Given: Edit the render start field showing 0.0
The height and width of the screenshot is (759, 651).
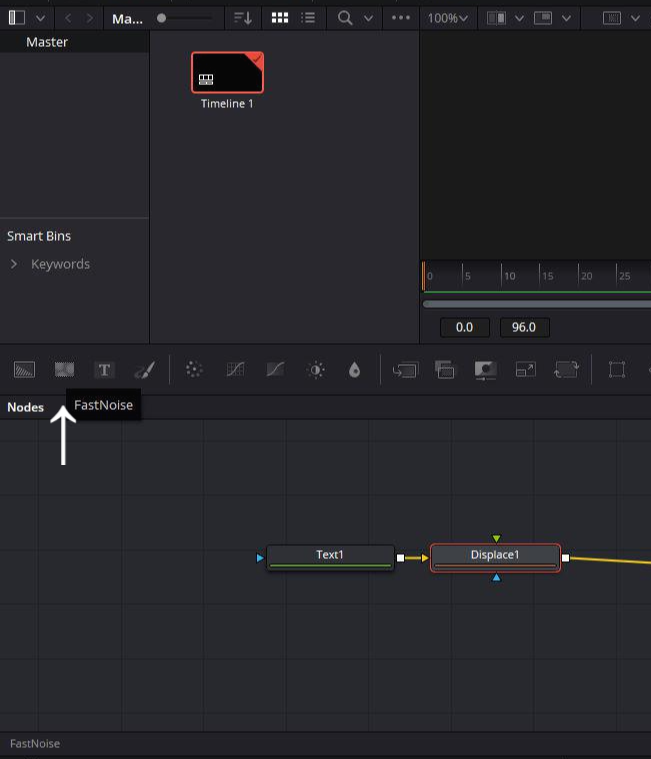Looking at the screenshot, I should 465,327.
